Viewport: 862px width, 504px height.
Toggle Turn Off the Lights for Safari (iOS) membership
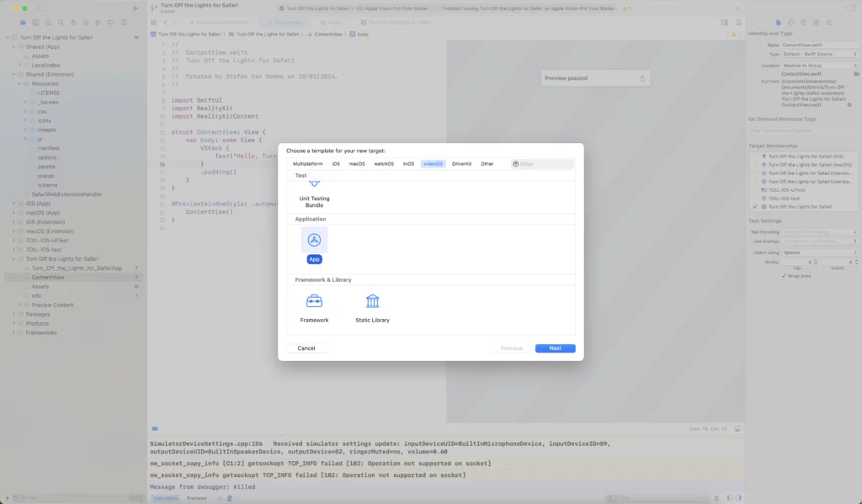tap(755, 157)
